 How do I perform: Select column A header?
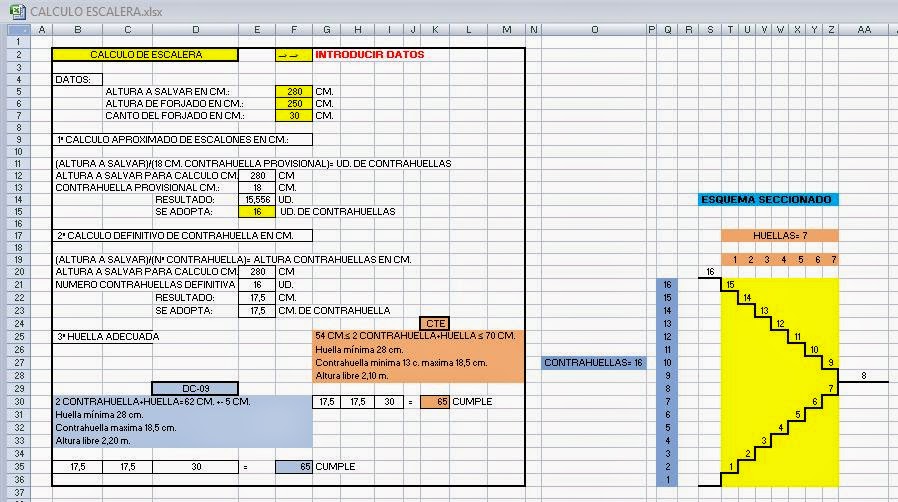coord(42,30)
